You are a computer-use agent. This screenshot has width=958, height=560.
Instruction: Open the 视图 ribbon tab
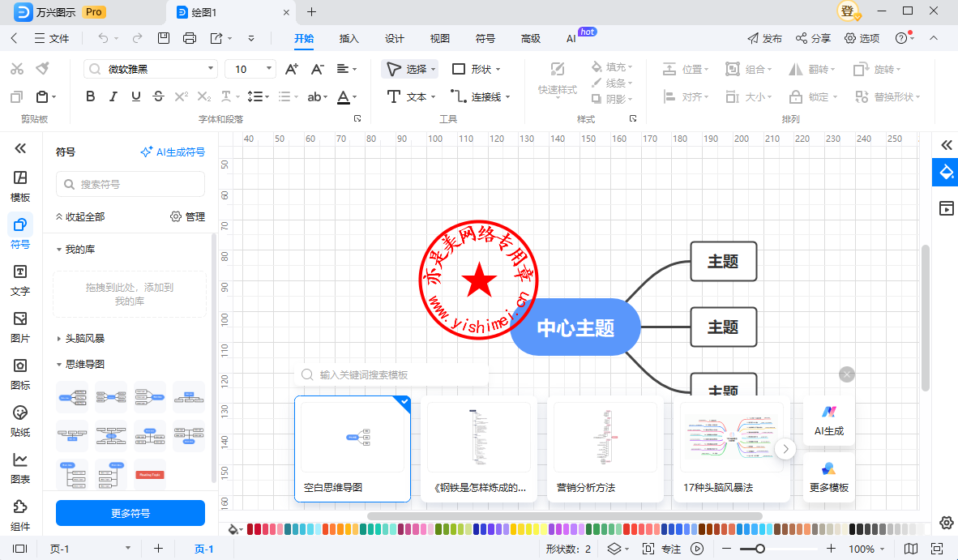[439, 38]
